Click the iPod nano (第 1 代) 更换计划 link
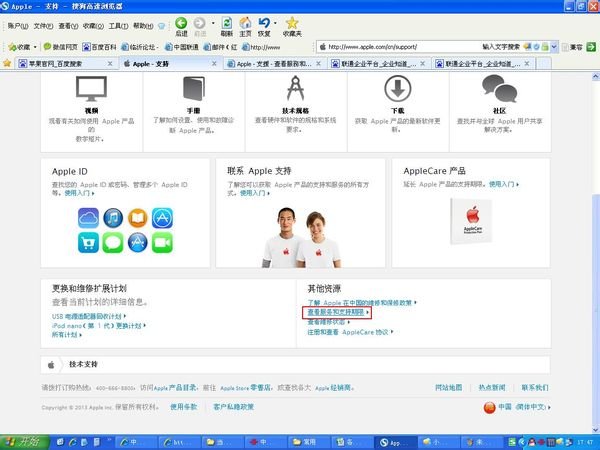600x450 pixels. pos(97,326)
